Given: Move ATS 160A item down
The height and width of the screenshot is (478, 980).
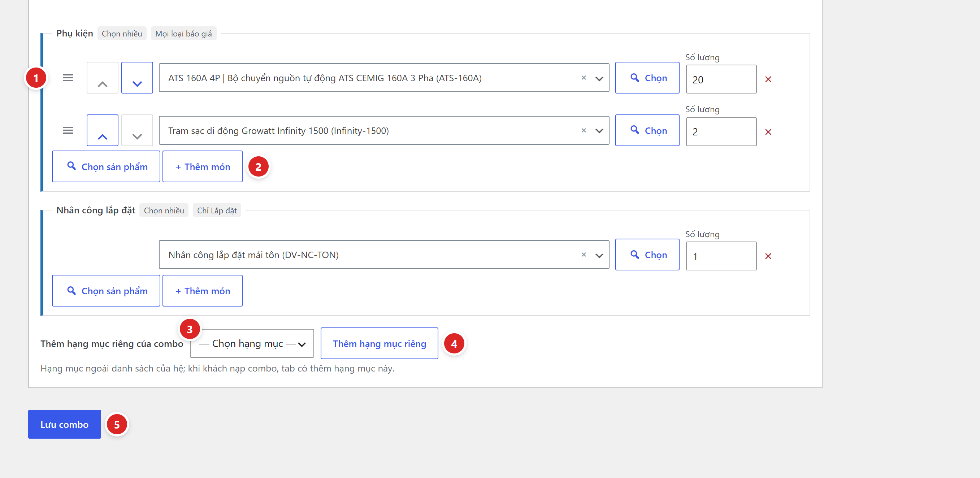Looking at the screenshot, I should point(137,78).
